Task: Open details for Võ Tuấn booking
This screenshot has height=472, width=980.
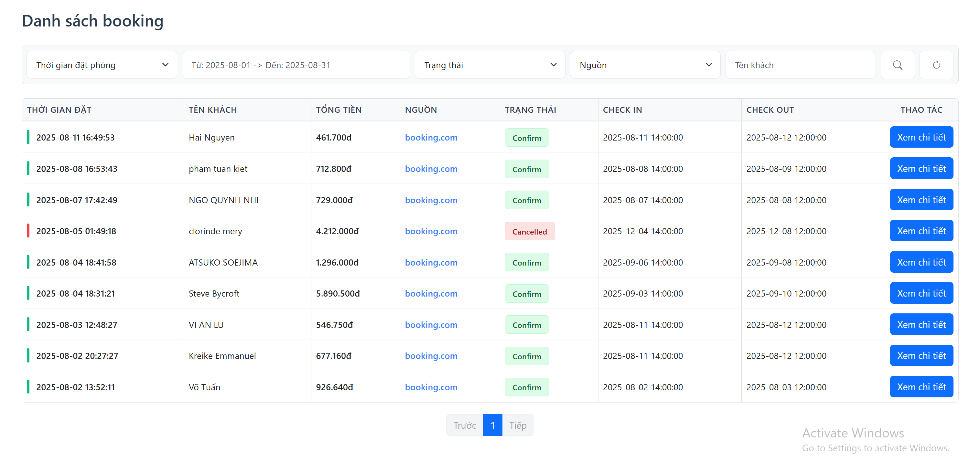Action: 921,386
